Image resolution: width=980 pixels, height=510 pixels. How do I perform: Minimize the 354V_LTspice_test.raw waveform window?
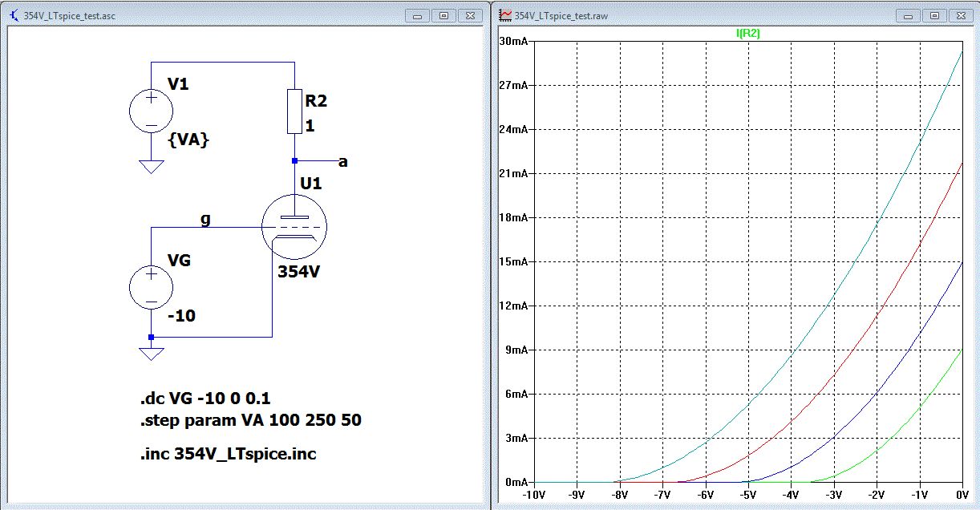pyautogui.click(x=909, y=15)
